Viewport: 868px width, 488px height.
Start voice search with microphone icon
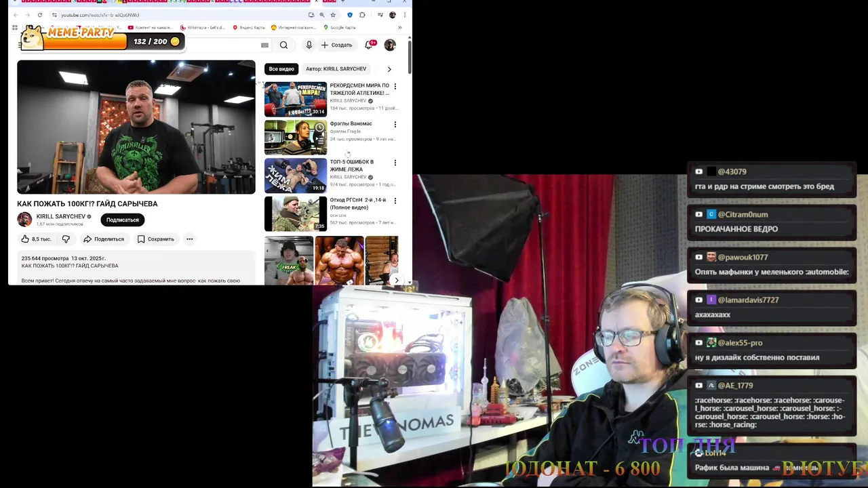coord(309,45)
